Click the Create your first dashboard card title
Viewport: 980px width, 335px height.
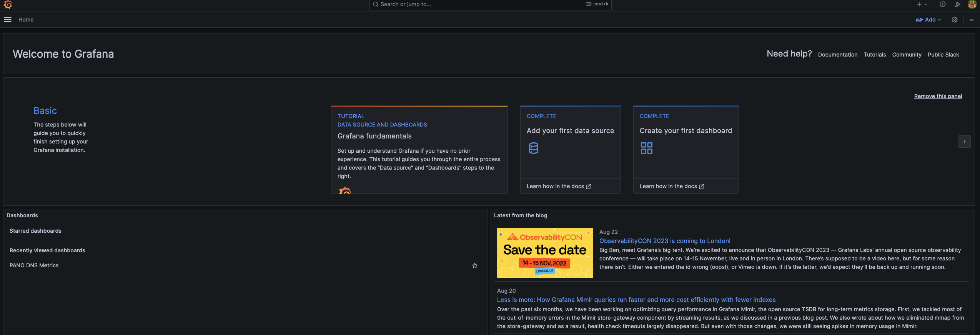[x=686, y=131]
